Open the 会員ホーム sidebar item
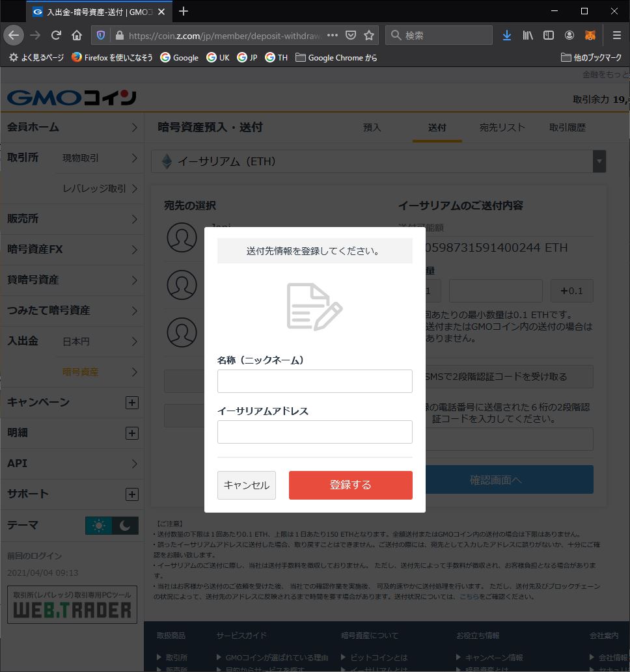The image size is (630, 672). point(72,128)
